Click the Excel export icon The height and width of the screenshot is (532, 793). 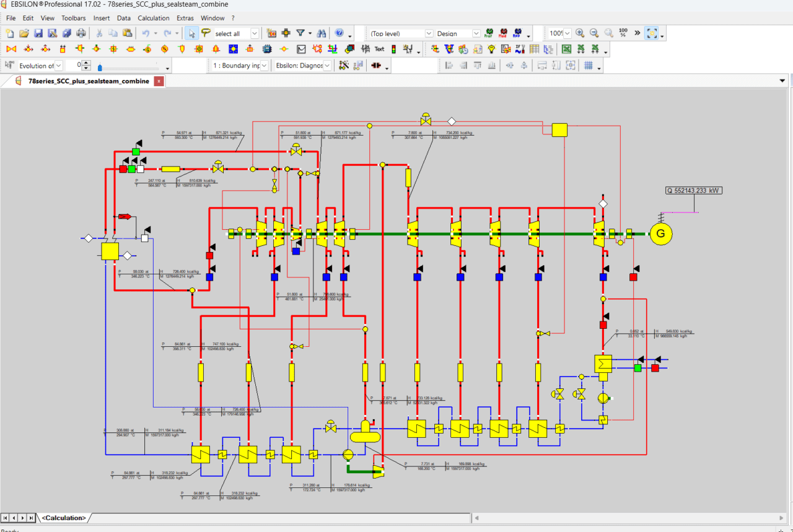click(566, 49)
